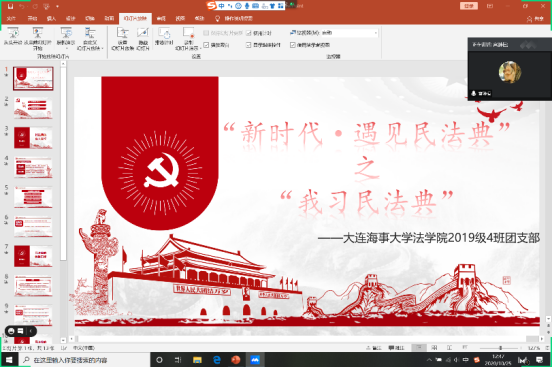Adjust the zoom slider in status bar
This screenshot has width=552, height=367.
tap(500, 348)
